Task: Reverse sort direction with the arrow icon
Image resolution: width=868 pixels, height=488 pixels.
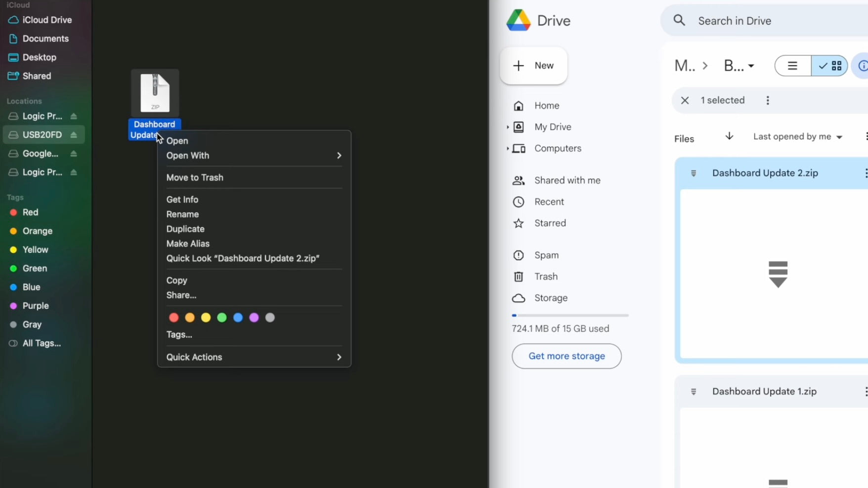Action: 729,137
